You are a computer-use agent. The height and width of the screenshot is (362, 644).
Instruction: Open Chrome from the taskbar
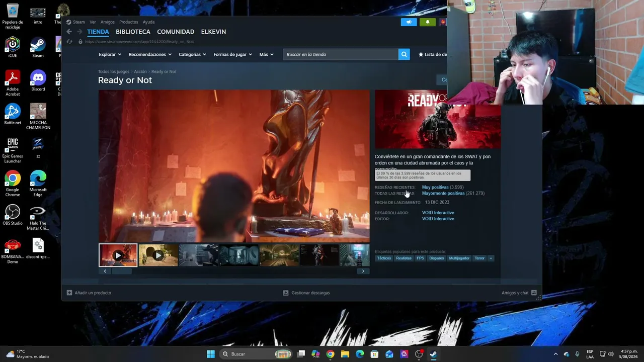330,354
